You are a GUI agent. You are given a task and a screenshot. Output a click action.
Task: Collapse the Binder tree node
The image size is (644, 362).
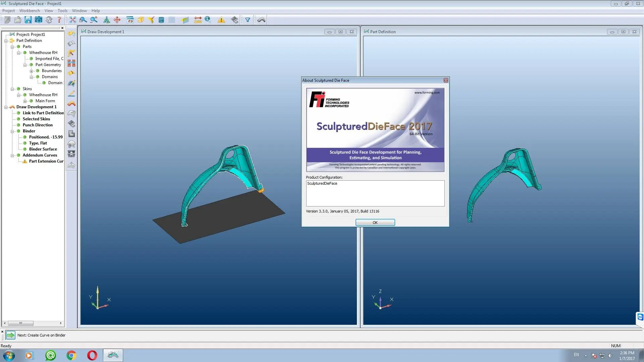click(x=12, y=131)
